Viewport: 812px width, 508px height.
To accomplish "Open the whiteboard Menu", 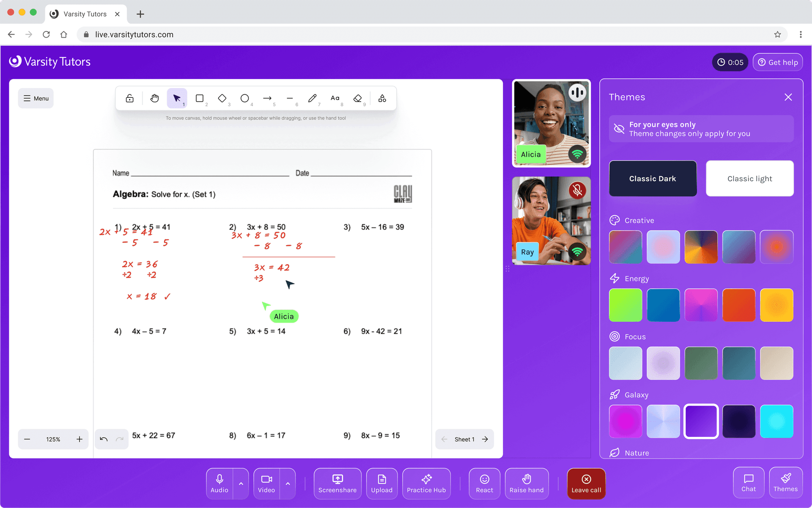I will [36, 98].
